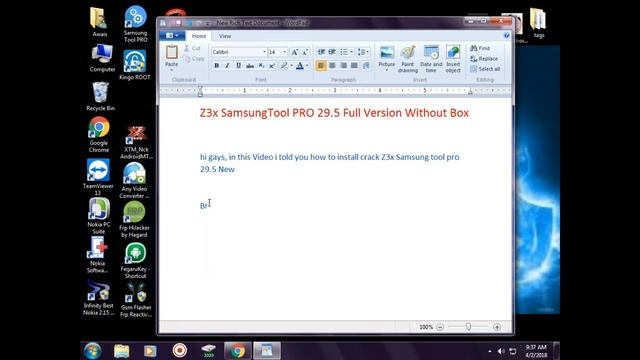Center align text

click(x=332, y=66)
